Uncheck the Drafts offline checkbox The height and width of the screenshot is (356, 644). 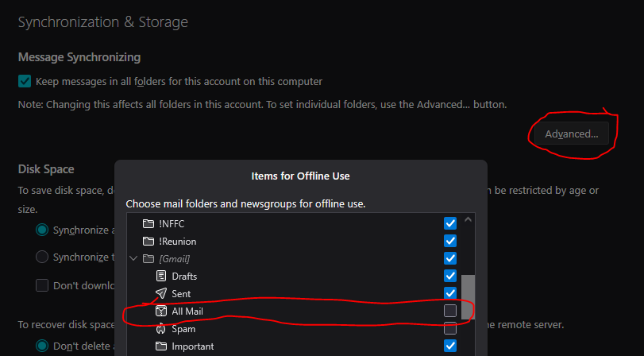coord(450,276)
